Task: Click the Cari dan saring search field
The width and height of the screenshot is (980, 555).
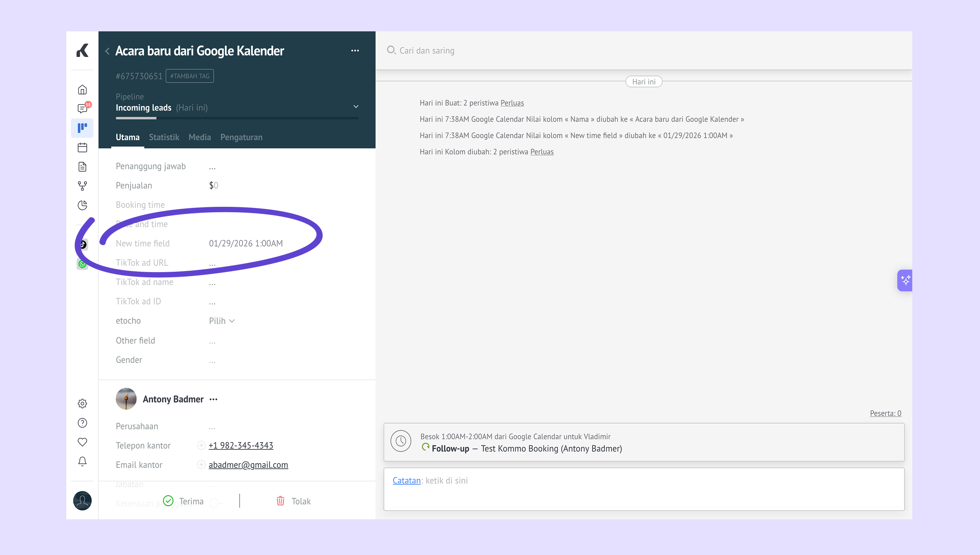Action: 427,51
